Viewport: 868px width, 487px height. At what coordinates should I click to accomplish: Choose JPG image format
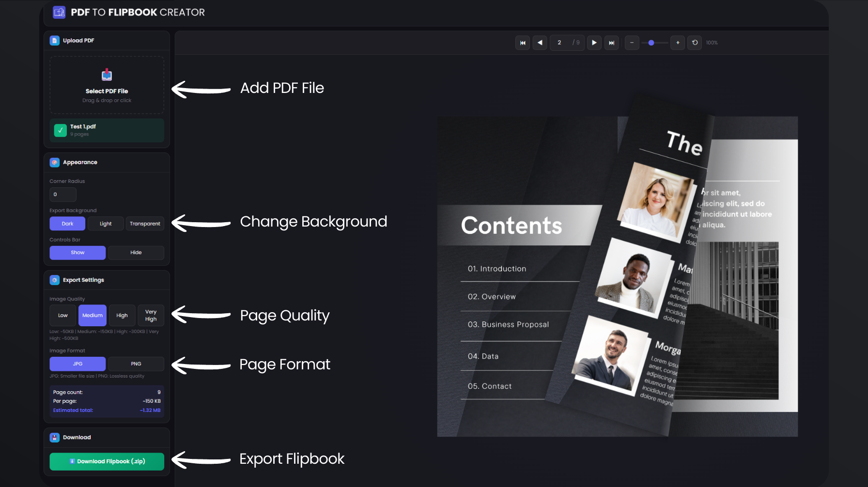(x=77, y=364)
